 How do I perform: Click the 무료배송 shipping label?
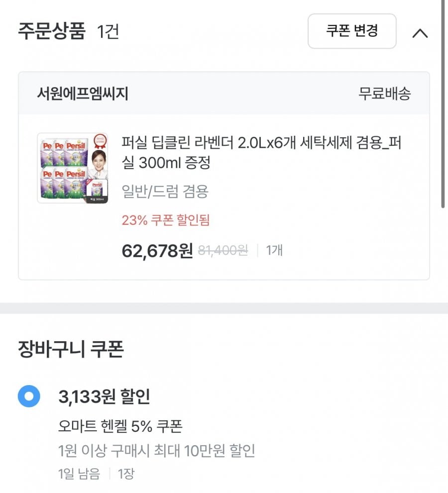coord(384,94)
